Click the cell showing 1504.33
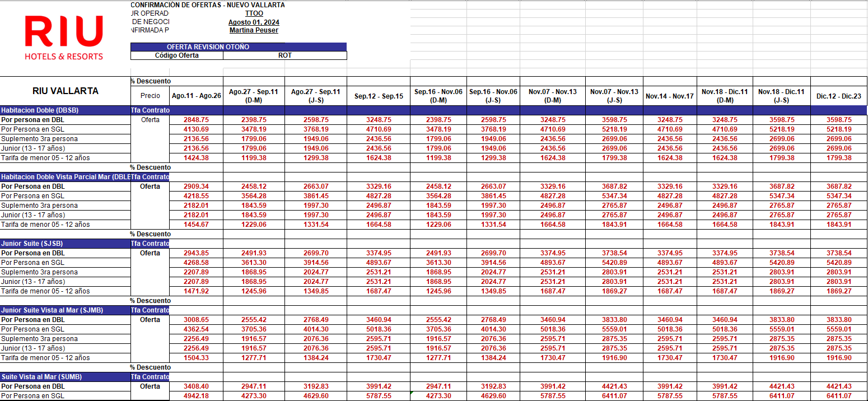This screenshot has height=401, width=868. point(196,358)
